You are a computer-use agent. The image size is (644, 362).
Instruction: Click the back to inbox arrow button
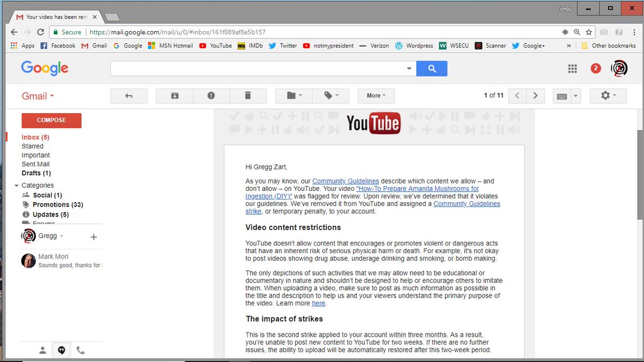point(129,95)
